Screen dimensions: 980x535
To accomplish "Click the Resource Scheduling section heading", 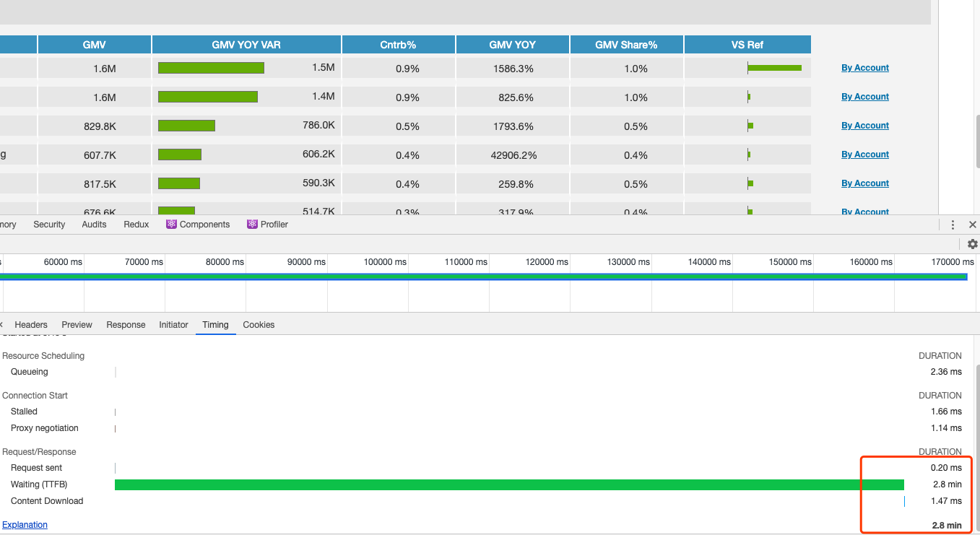I will [x=43, y=356].
